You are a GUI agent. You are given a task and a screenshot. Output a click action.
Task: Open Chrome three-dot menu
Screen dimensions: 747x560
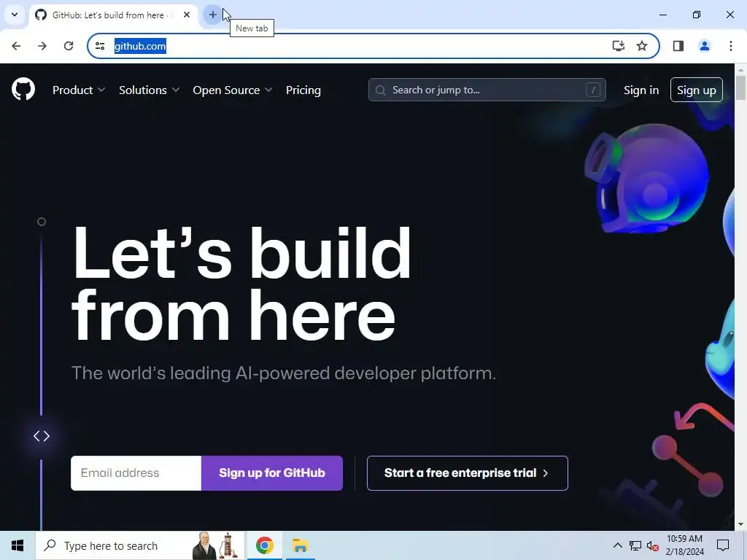[731, 46]
